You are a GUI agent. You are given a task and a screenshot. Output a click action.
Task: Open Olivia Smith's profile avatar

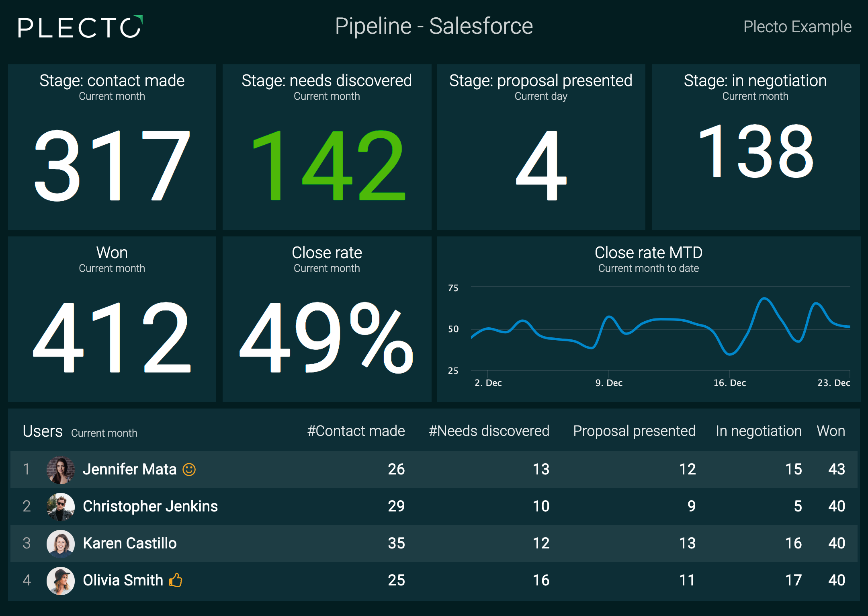click(x=61, y=581)
